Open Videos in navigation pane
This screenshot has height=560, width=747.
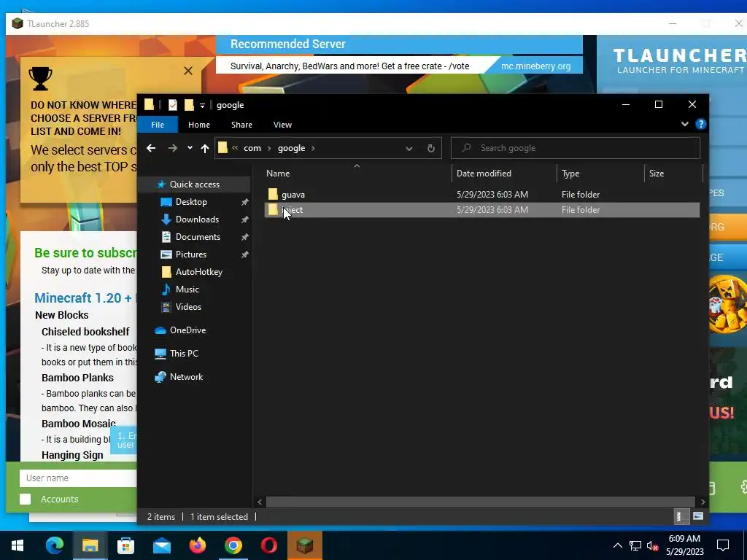187,307
